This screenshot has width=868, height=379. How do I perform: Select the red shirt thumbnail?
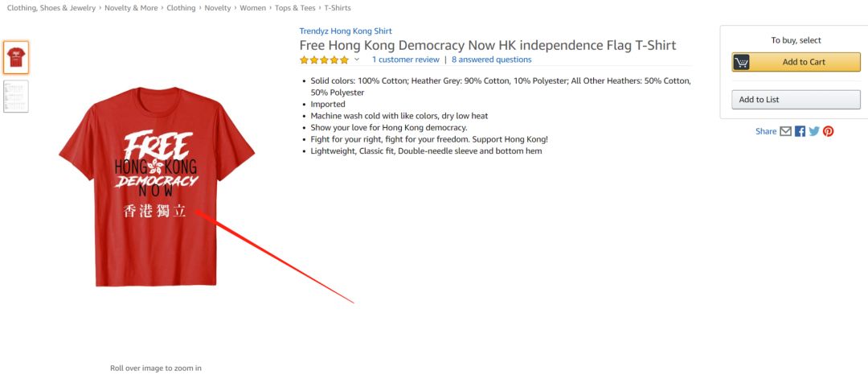coord(16,57)
